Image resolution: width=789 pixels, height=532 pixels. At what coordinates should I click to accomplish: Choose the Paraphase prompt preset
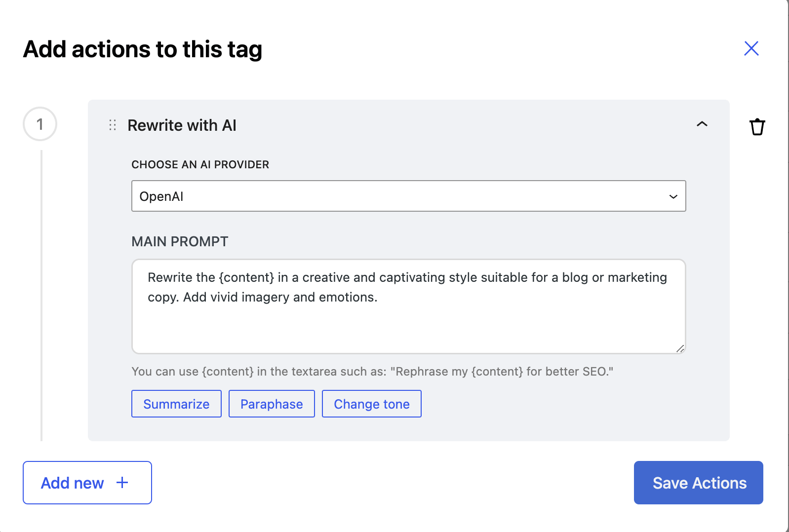coord(272,404)
